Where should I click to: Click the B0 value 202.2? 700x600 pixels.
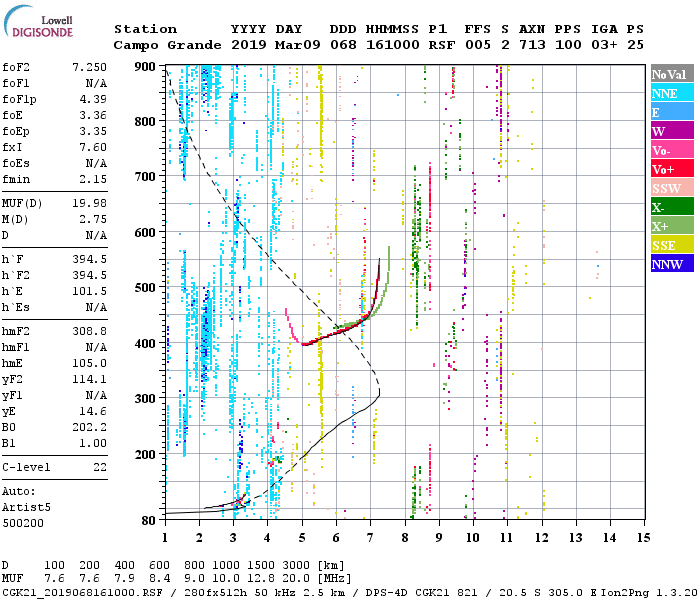pyautogui.click(x=89, y=427)
